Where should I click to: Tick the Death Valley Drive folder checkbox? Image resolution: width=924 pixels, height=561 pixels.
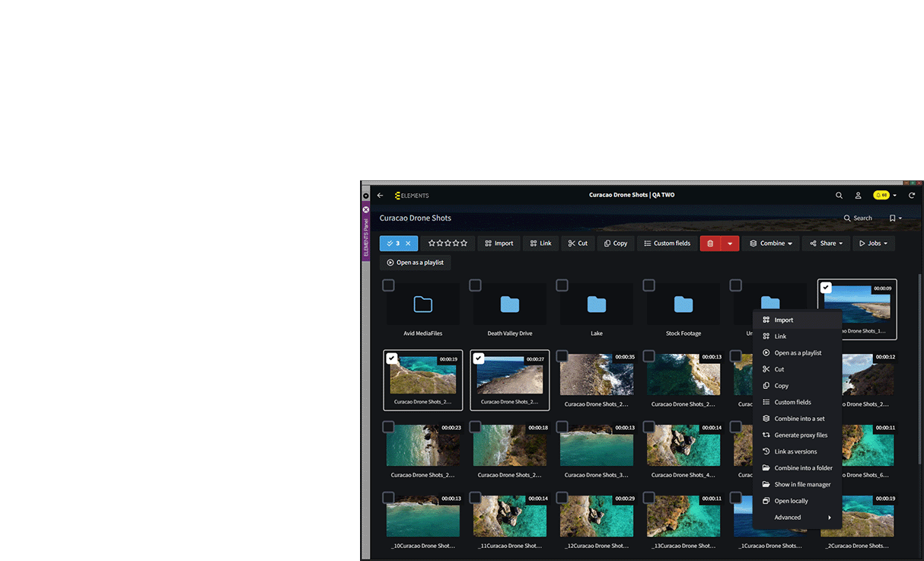(475, 285)
